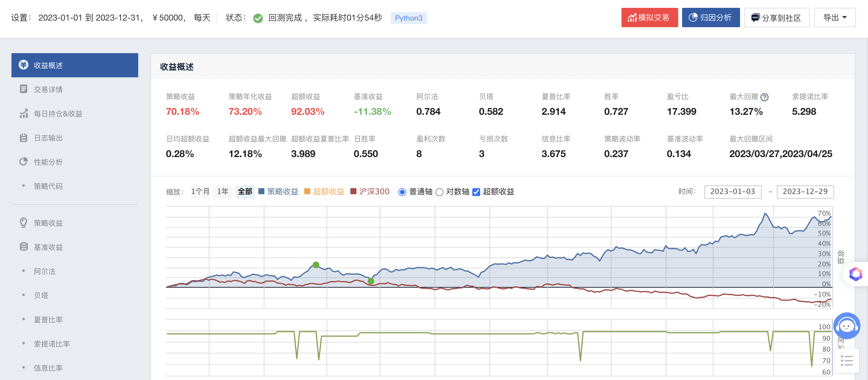This screenshot has width=868, height=380.
Task: Click the upper green marker on chart
Action: pos(316,265)
